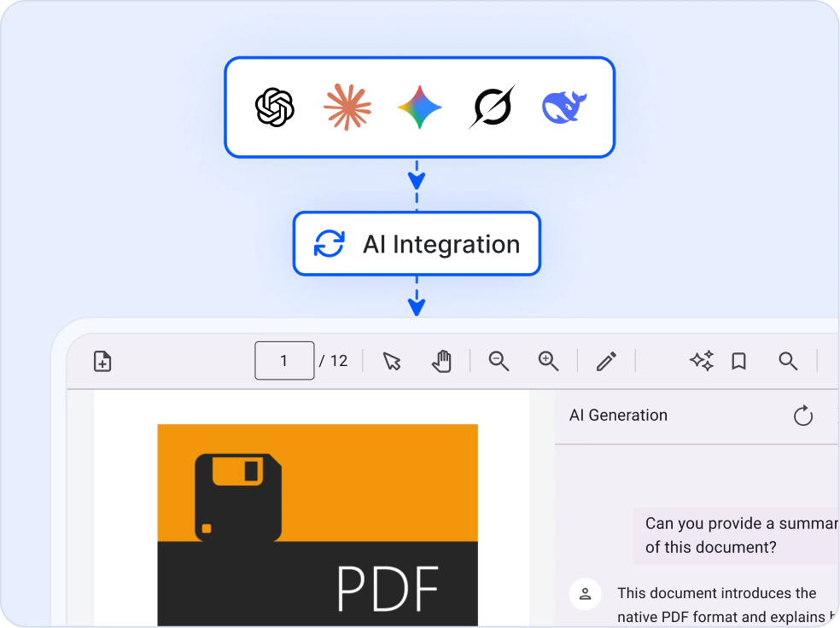
Task: Click the user avatar icon in chat
Action: pyautogui.click(x=585, y=594)
